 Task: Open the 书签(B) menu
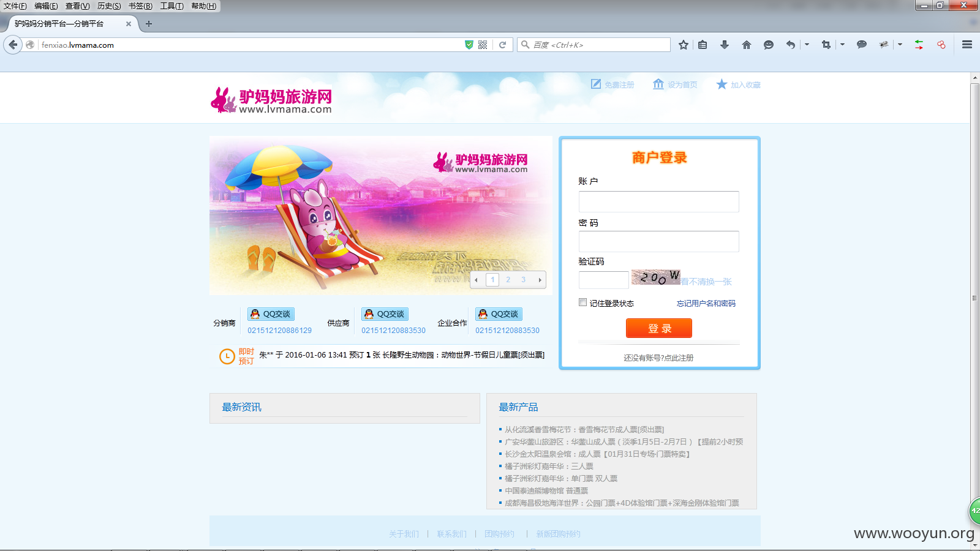(140, 6)
